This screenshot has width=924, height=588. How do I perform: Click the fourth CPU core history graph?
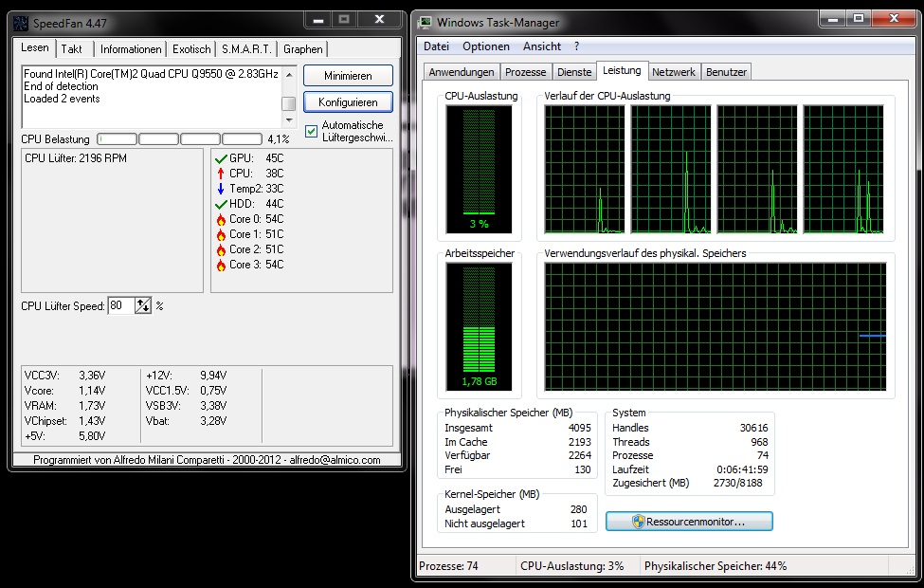click(x=843, y=169)
